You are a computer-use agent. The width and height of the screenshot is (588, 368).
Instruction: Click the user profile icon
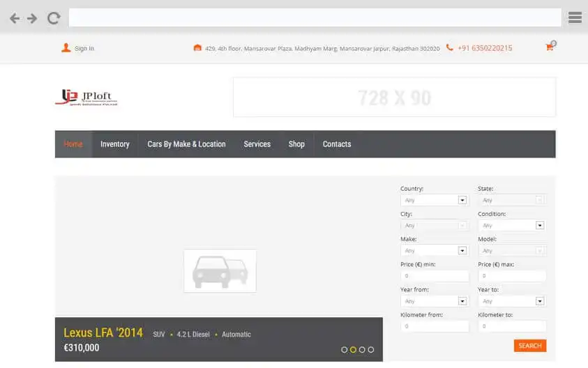point(66,48)
